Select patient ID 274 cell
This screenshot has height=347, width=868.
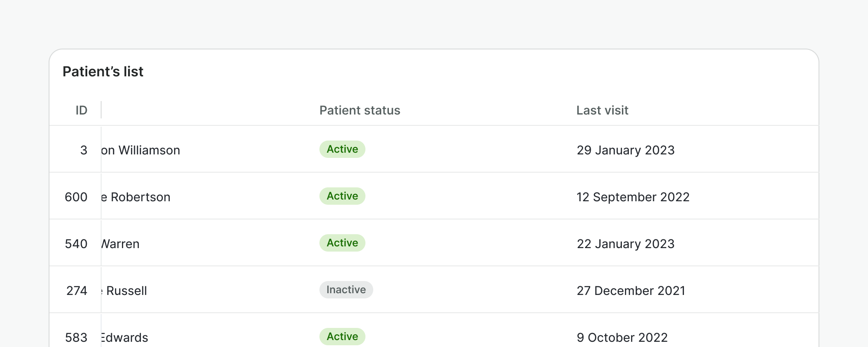(x=77, y=291)
